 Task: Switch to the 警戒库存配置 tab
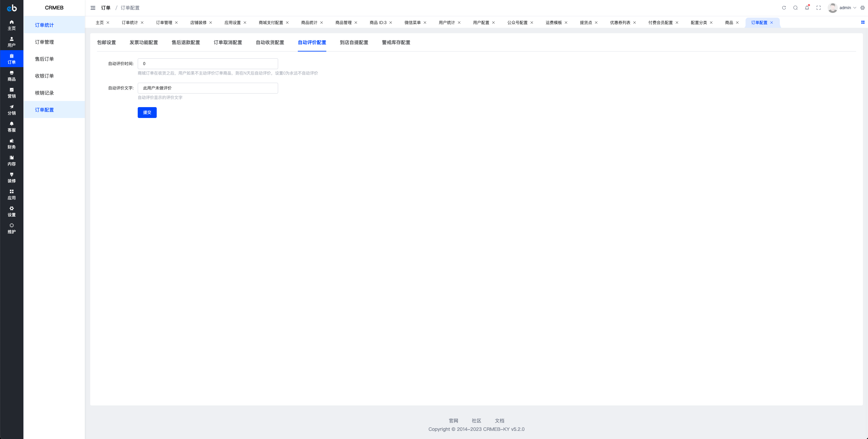coord(396,42)
